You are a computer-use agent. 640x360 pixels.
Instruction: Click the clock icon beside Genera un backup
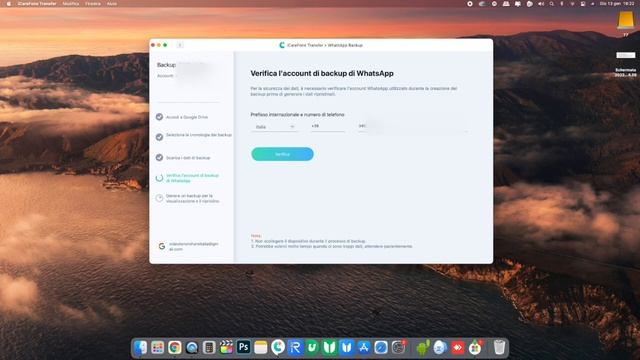(x=159, y=198)
